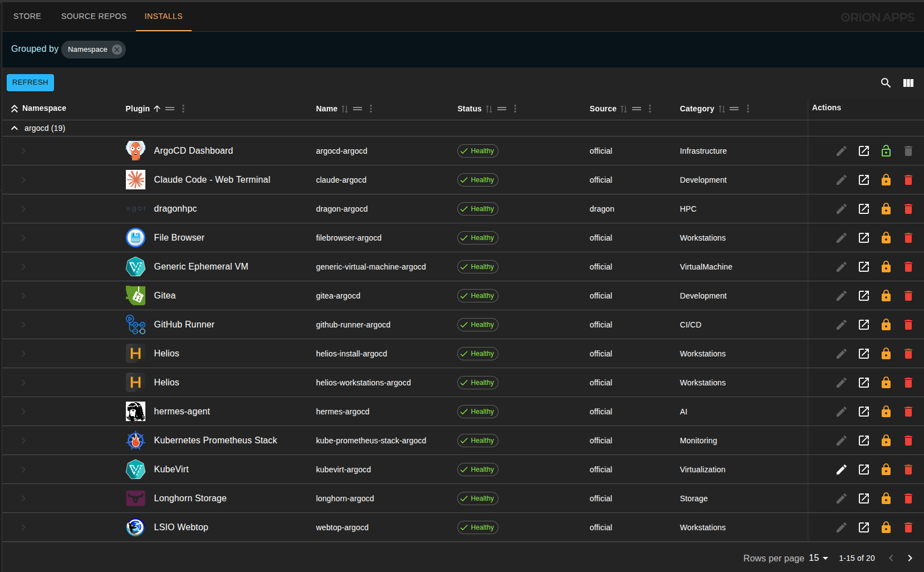Collapse all groups via Namespace header chevrons
924x572 pixels.
[x=14, y=109]
